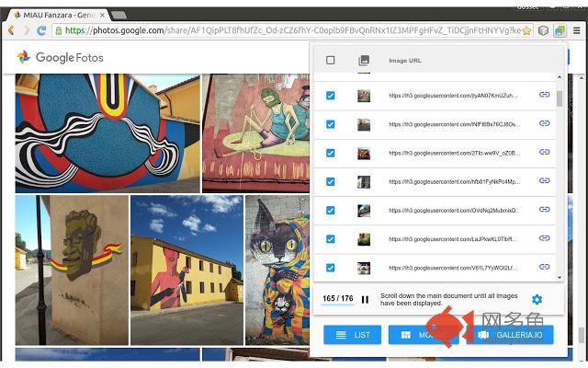The height and width of the screenshot is (368, 588).
Task: Reload the page with refresh icon
Action: click(x=41, y=30)
